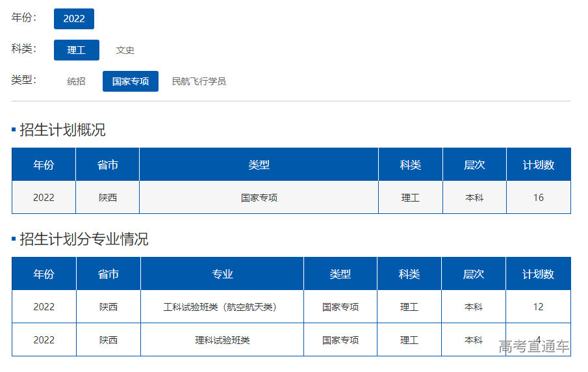The image size is (588, 372).
Task: Choose the 理工 subject category
Action: [77, 50]
